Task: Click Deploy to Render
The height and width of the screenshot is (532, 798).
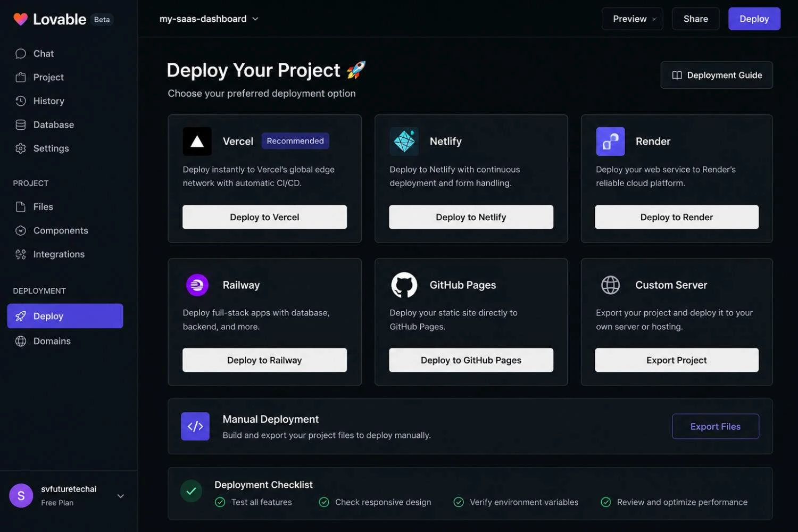Action: click(x=677, y=217)
